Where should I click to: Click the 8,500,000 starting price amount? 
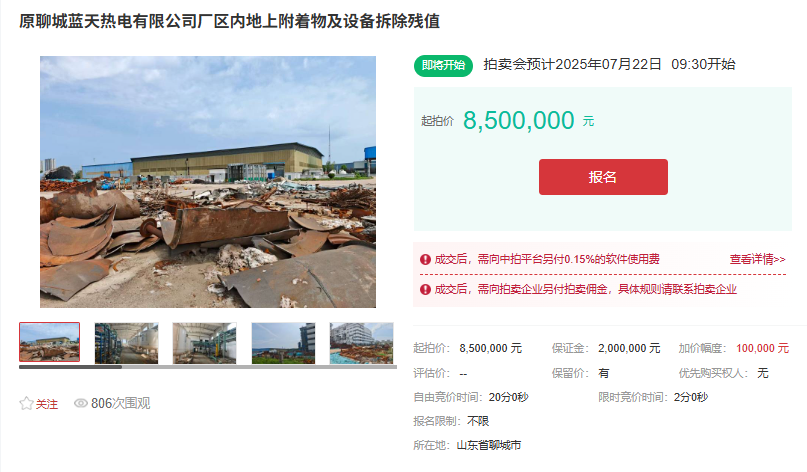(518, 120)
